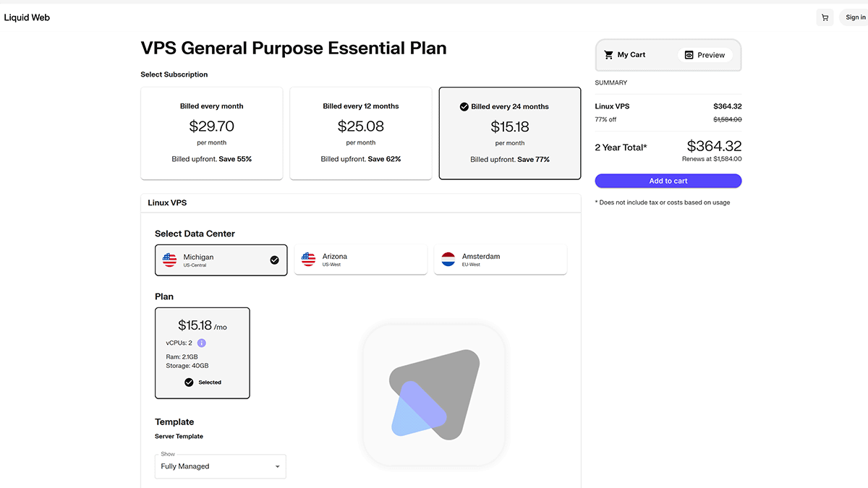This screenshot has width=868, height=488.
Task: Click the tax disclaimer note
Action: click(663, 202)
